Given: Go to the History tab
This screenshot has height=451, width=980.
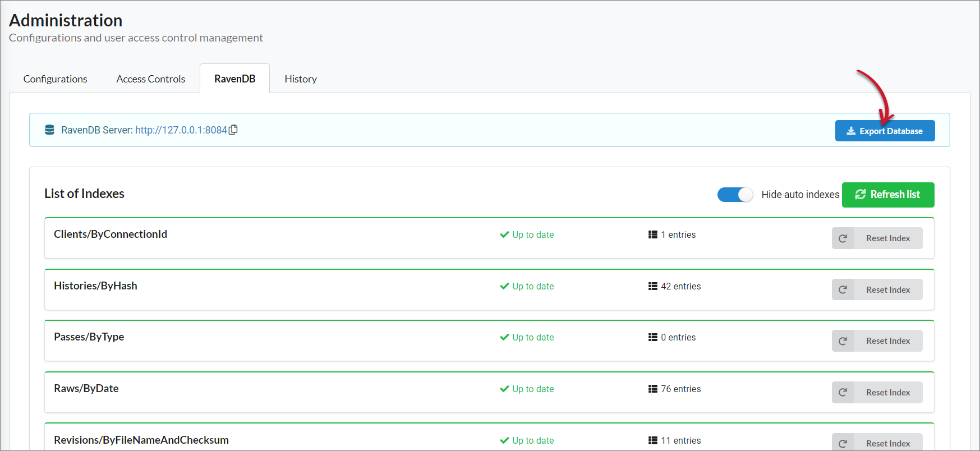Looking at the screenshot, I should [x=301, y=79].
